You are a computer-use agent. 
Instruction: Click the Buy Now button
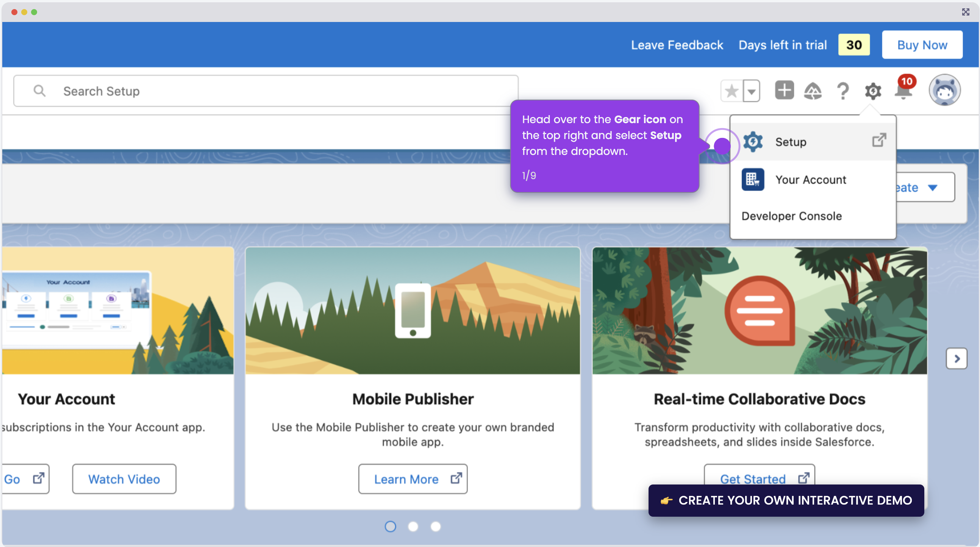click(x=922, y=45)
